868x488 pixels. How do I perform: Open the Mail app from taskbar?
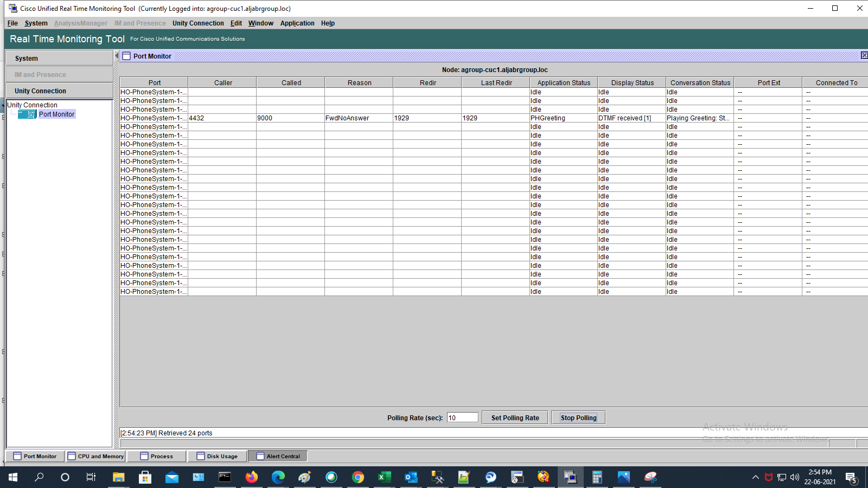171,477
